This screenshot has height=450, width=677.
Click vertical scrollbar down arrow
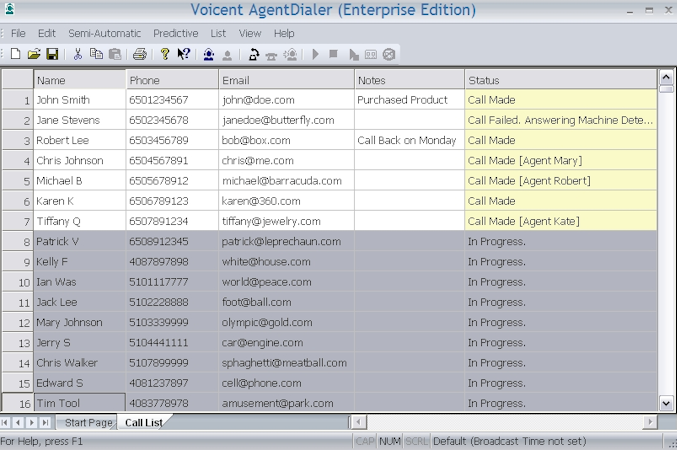(x=666, y=403)
